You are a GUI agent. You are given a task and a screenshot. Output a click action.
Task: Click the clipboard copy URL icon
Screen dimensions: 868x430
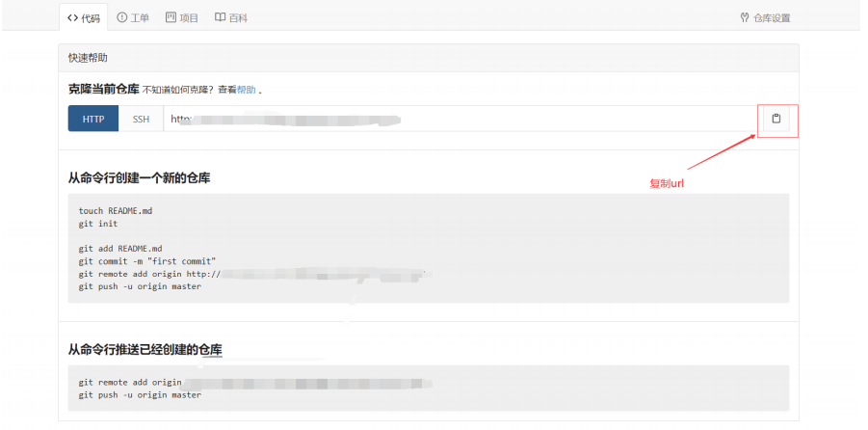click(x=776, y=118)
